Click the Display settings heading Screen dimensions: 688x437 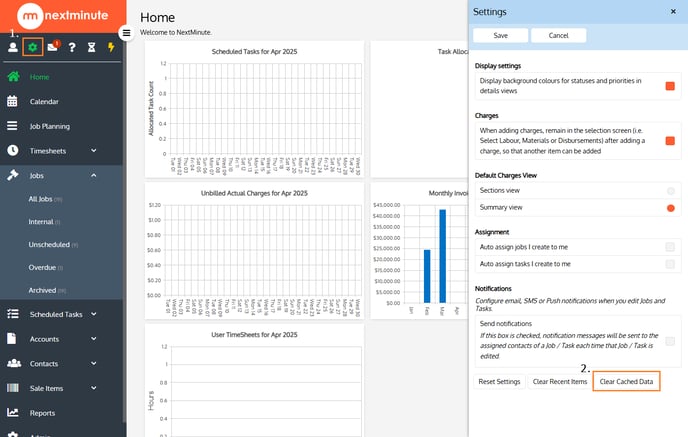pos(498,65)
